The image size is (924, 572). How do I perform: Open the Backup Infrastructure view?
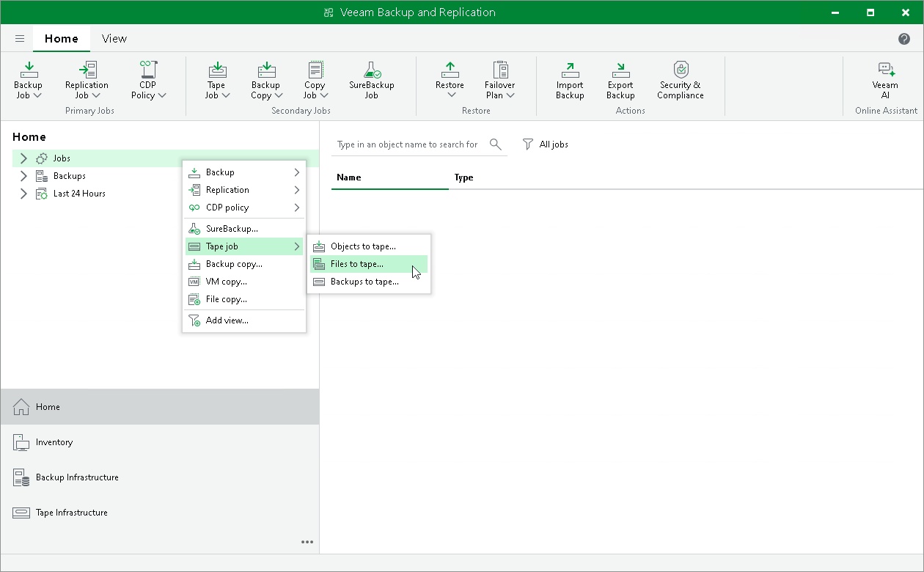pyautogui.click(x=77, y=477)
